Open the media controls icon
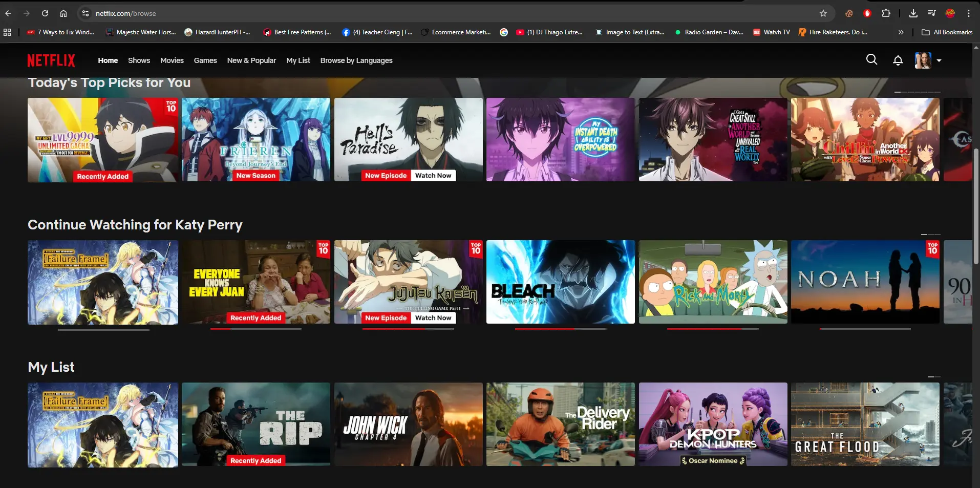 [x=932, y=13]
